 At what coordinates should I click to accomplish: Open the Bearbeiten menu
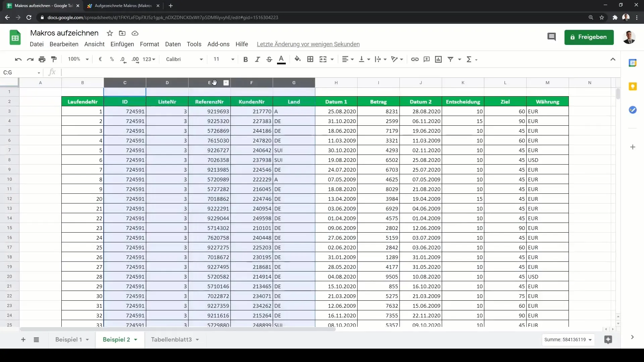(64, 44)
